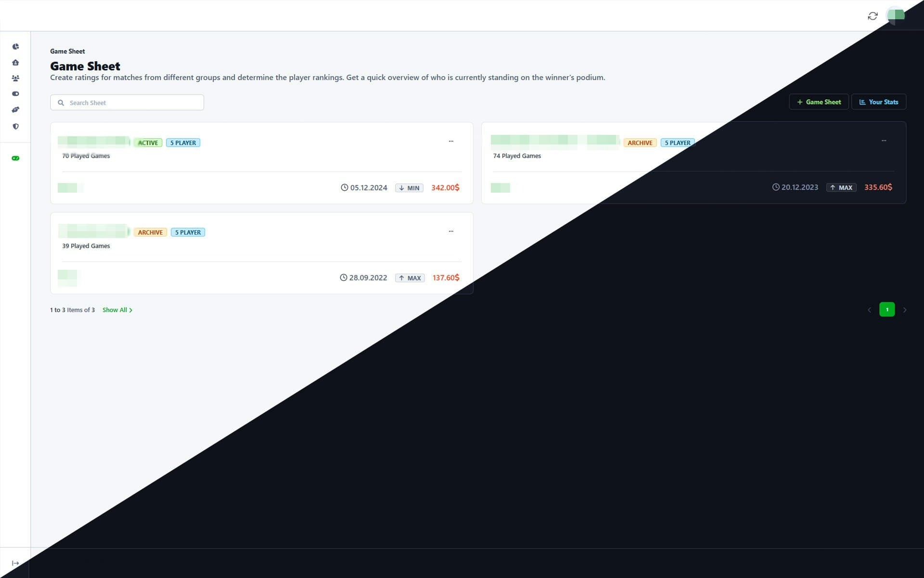Click the logout arrow at the sidebar bottom

pos(15,562)
